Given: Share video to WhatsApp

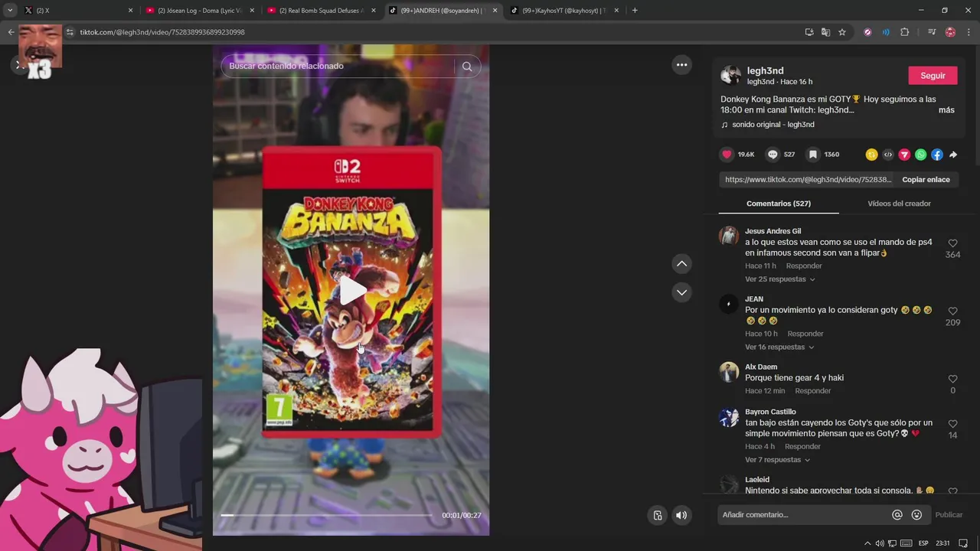Looking at the screenshot, I should (x=921, y=155).
